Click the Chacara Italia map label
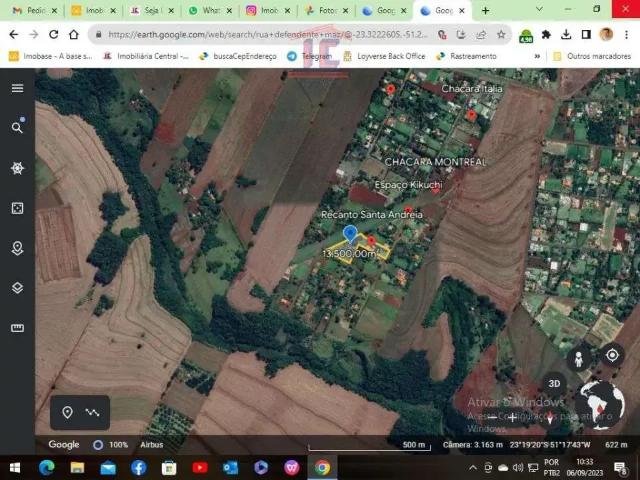 click(472, 88)
